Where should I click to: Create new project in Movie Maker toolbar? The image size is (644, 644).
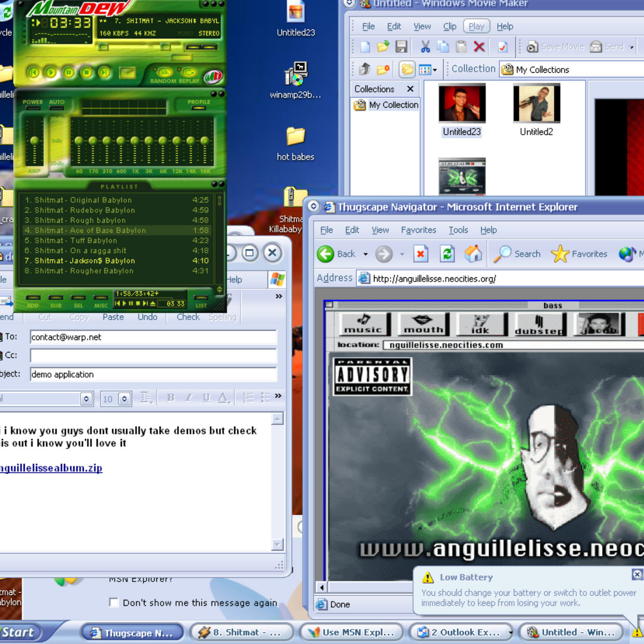(365, 47)
